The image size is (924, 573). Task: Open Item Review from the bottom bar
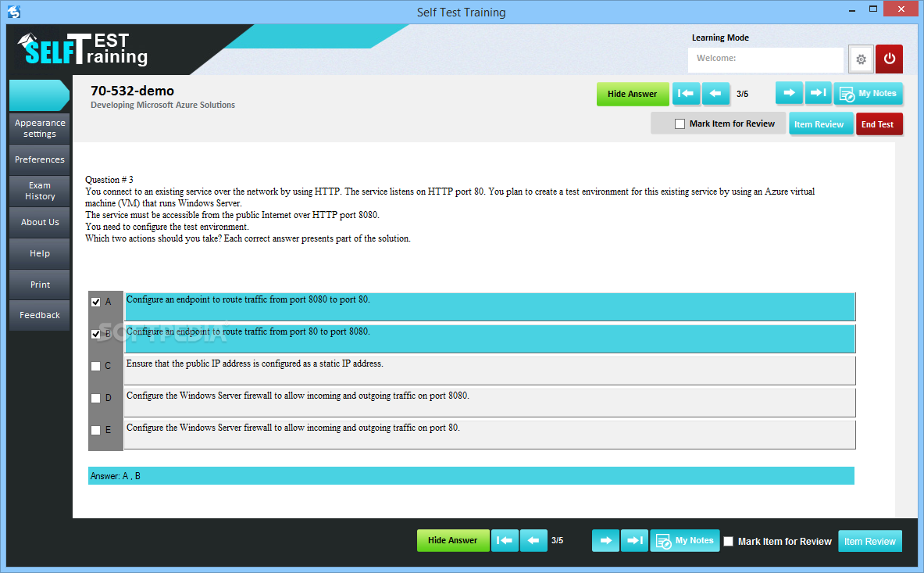[x=870, y=541]
